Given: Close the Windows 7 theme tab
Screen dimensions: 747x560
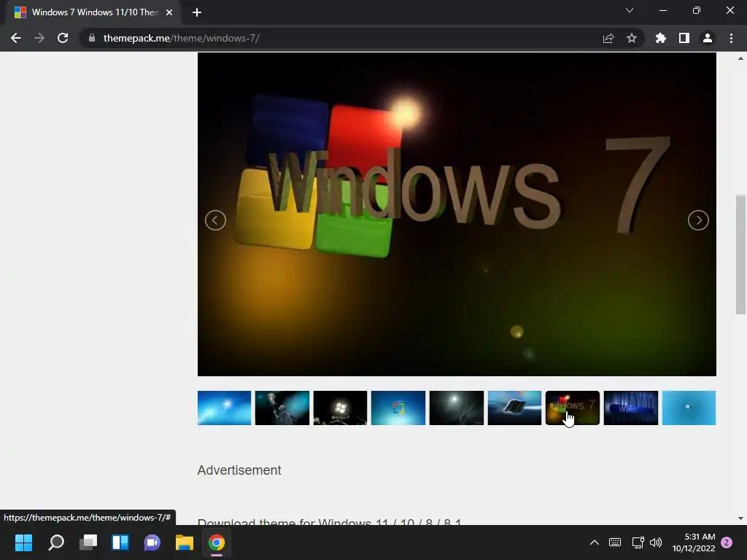Looking at the screenshot, I should tap(169, 12).
